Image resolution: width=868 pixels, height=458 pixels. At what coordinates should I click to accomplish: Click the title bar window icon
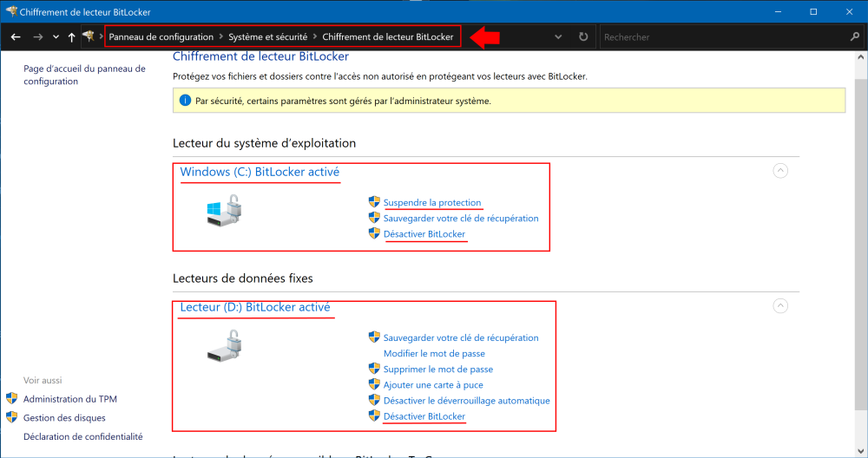tap(11, 11)
